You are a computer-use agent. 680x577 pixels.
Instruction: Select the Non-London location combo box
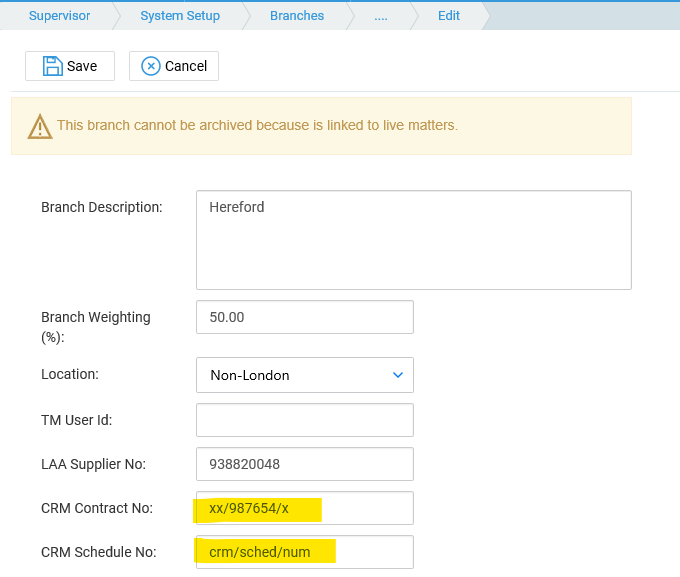coord(305,375)
